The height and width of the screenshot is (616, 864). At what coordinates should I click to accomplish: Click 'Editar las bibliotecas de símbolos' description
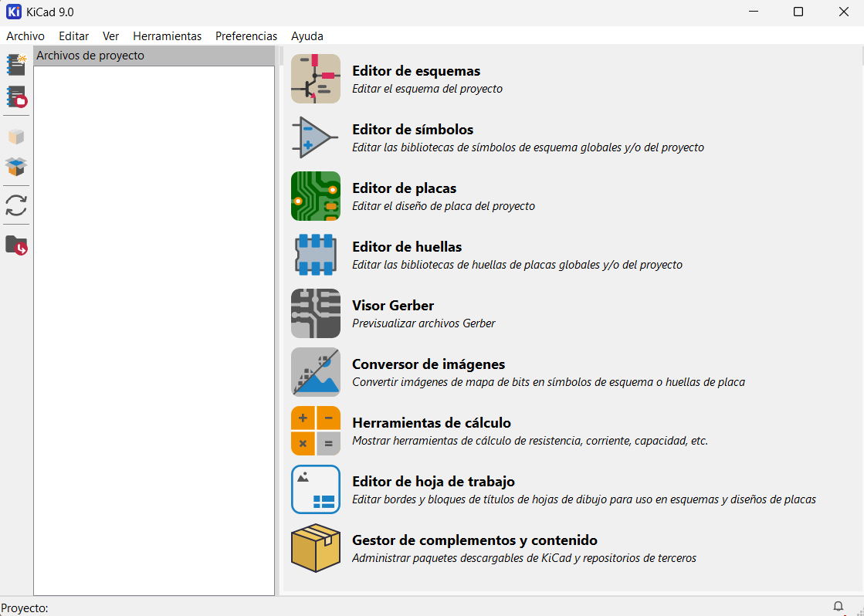[528, 147]
